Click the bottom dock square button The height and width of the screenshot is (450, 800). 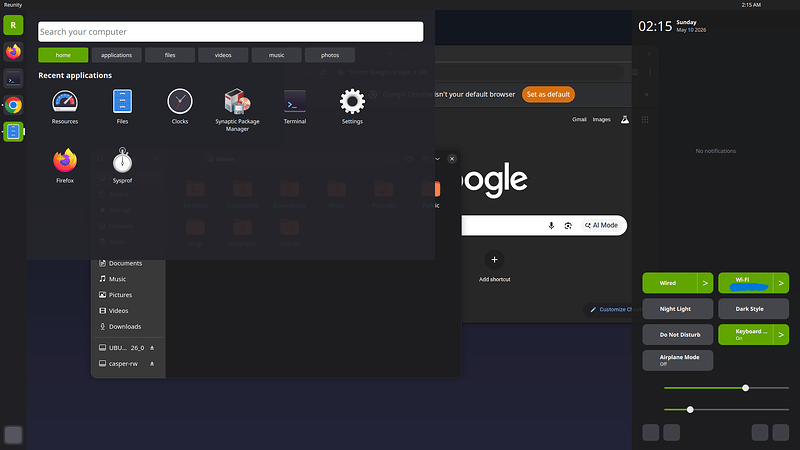click(x=13, y=435)
